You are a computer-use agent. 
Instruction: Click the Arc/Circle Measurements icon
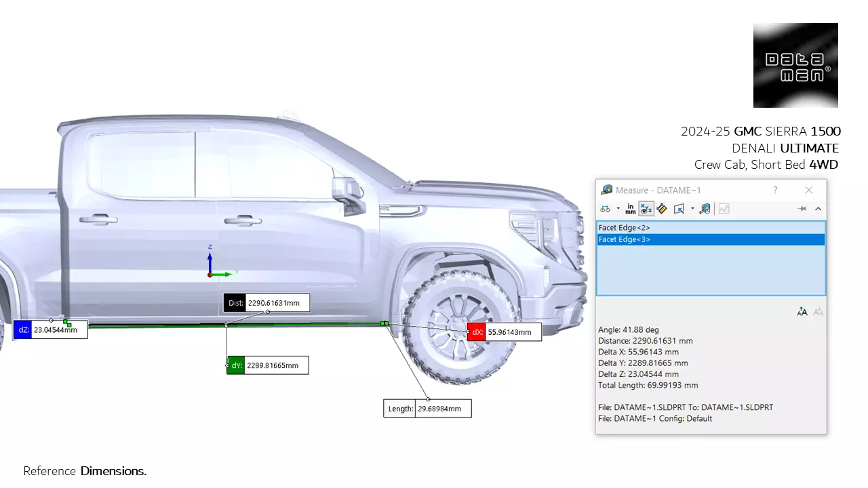605,209
